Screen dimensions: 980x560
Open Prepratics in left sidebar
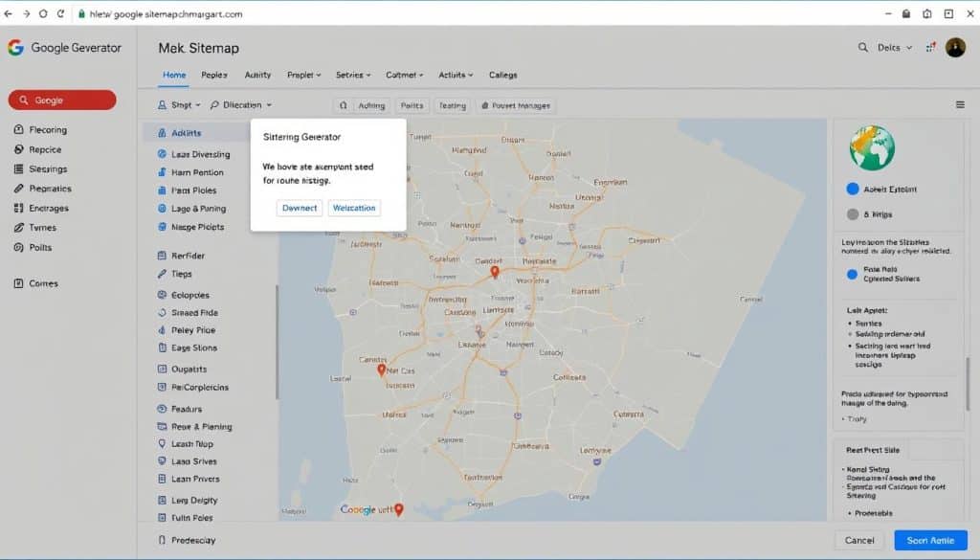(42, 189)
